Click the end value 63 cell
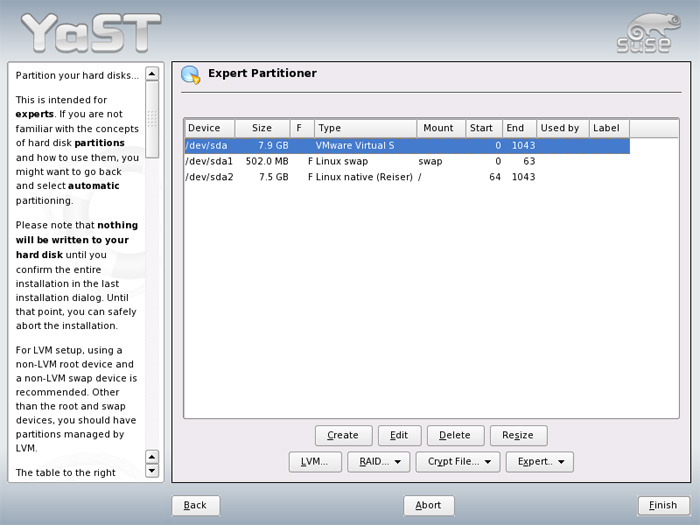The width and height of the screenshot is (700, 525). tap(529, 161)
